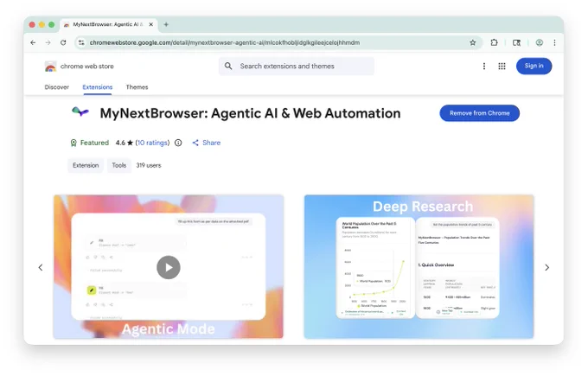Play the Agentic Mode video

(169, 267)
